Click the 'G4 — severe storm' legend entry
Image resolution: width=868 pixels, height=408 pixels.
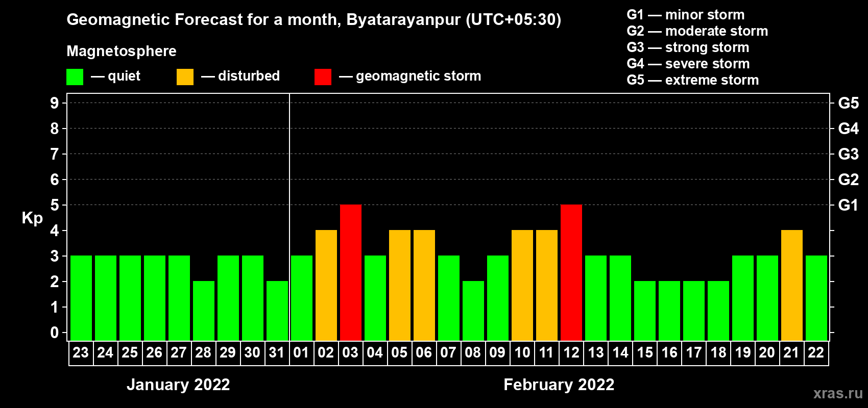(688, 64)
